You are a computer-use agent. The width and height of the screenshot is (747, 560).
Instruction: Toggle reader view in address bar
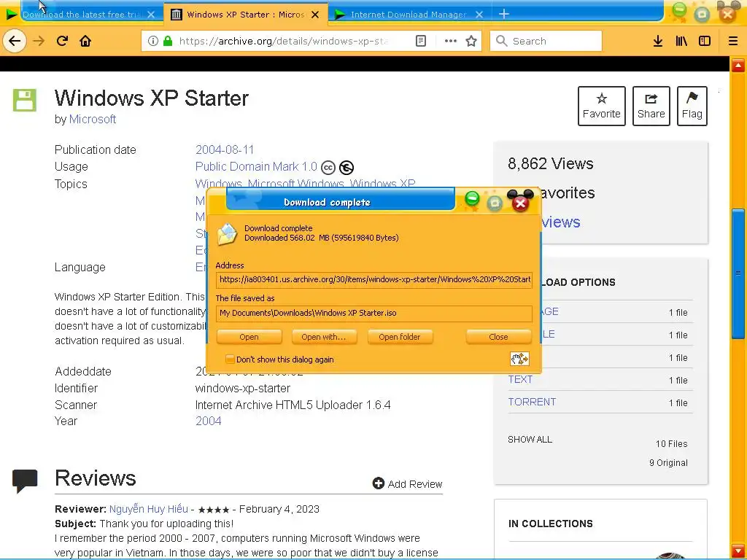[421, 41]
